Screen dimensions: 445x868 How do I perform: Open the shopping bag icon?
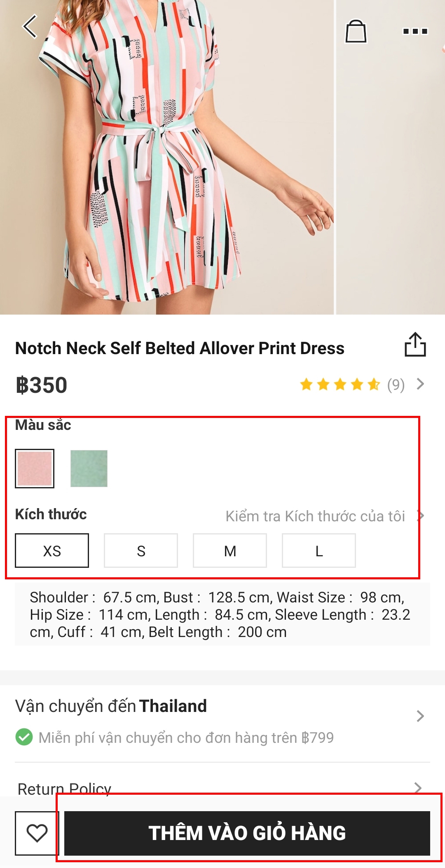pyautogui.click(x=356, y=31)
